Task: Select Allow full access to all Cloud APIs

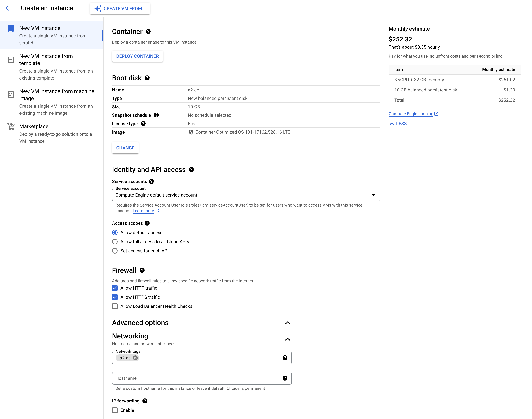Action: (115, 242)
